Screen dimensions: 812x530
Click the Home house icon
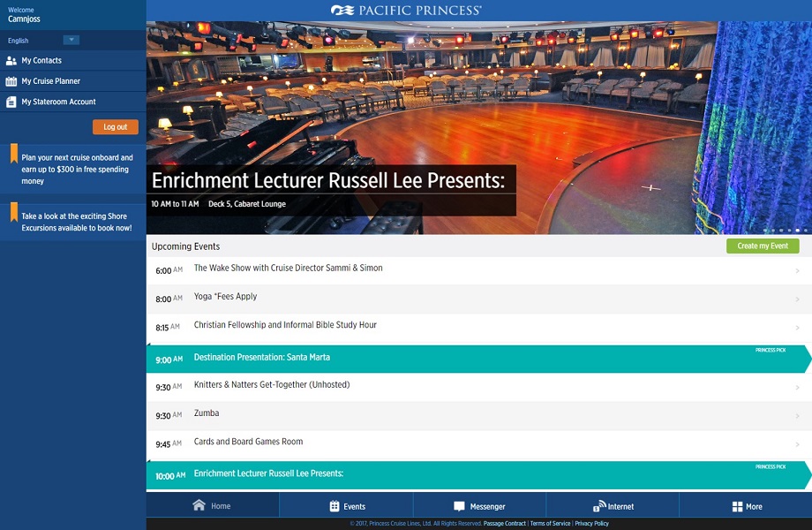click(199, 505)
